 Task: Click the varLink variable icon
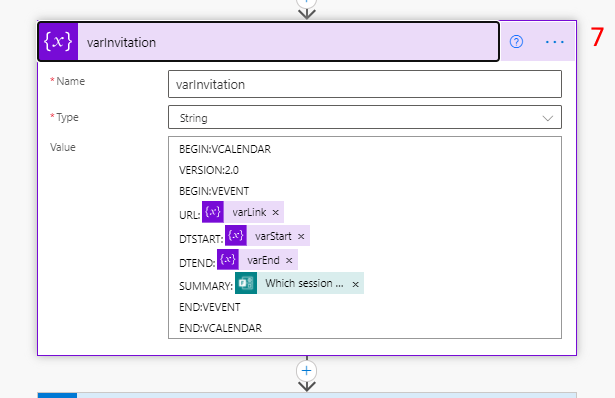point(213,212)
